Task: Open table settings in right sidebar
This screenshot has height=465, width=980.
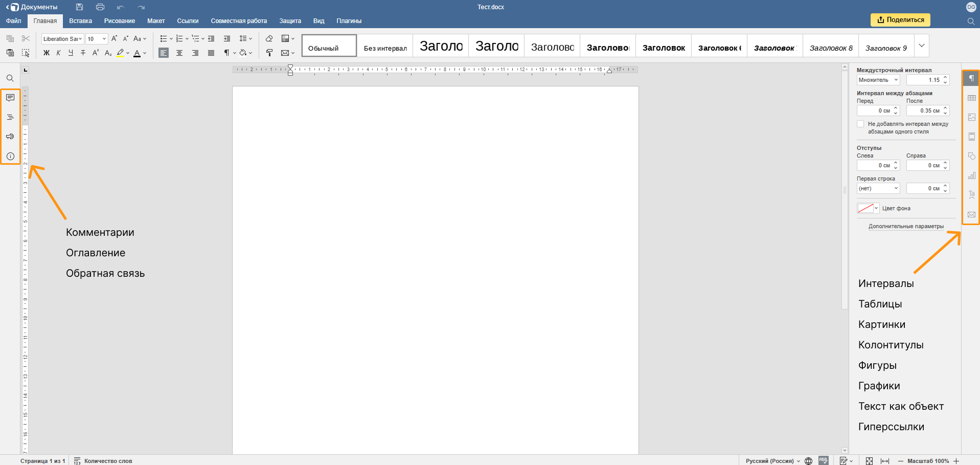Action: [x=971, y=98]
